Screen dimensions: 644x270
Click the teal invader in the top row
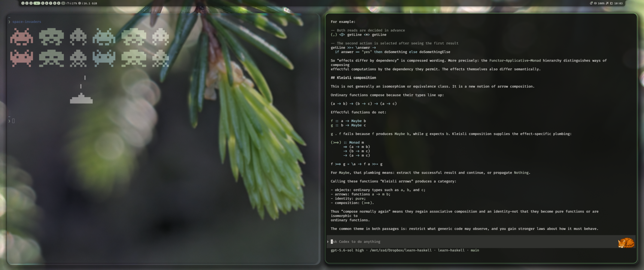coord(104,37)
